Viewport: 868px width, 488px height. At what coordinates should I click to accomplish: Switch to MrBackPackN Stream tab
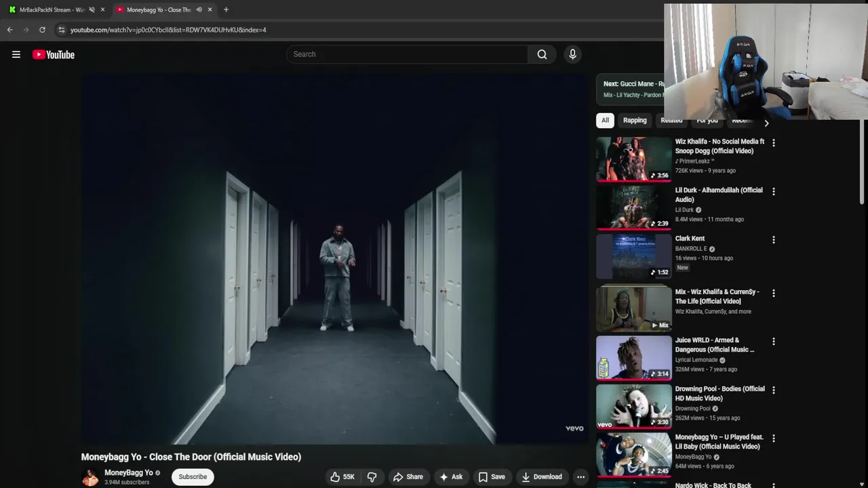tap(52, 9)
